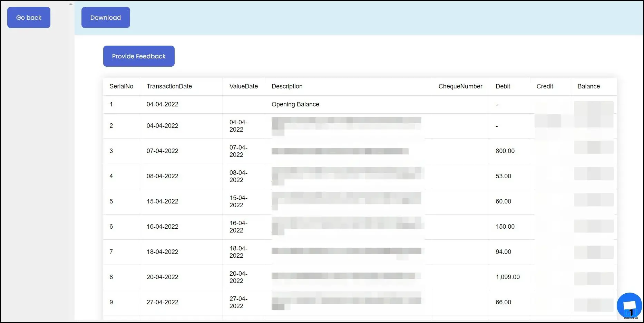This screenshot has height=323, width=644.
Task: Select debit amount 60.00
Action: pyautogui.click(x=503, y=201)
